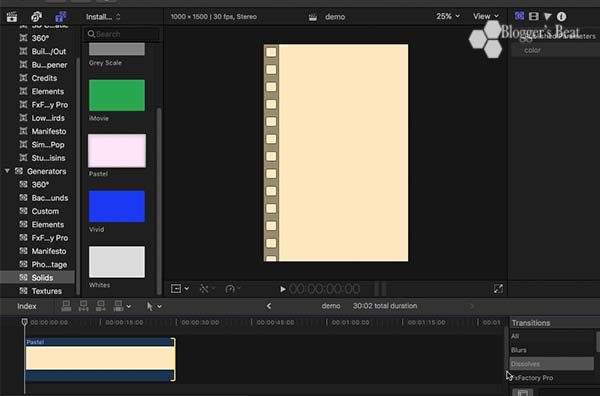Click the generator Search field
Image resolution: width=600 pixels, height=396 pixels.
pyautogui.click(x=122, y=34)
